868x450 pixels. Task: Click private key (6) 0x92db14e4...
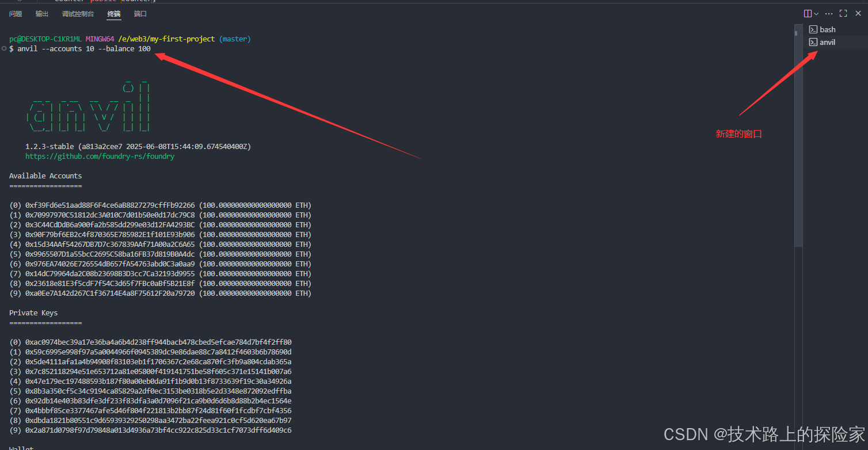click(158, 401)
